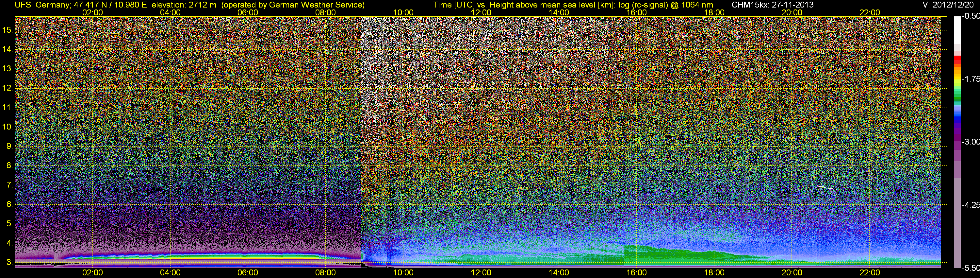The image size is (980, 278).
Task: Click the 11. km height axis label
Action: tap(8, 107)
